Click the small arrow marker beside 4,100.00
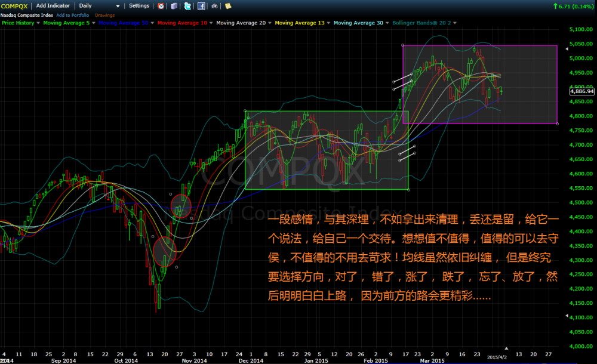 [x=567, y=316]
